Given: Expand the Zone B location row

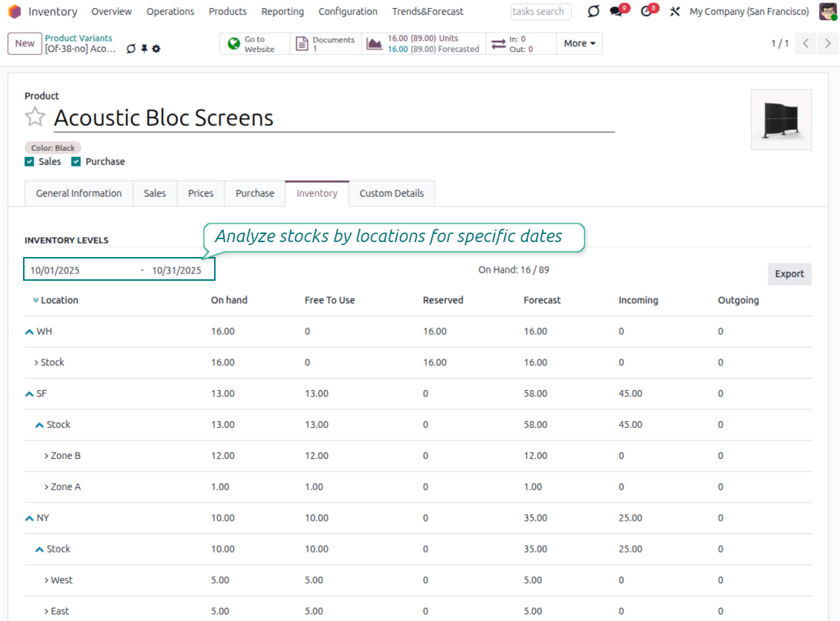Looking at the screenshot, I should click(46, 456).
